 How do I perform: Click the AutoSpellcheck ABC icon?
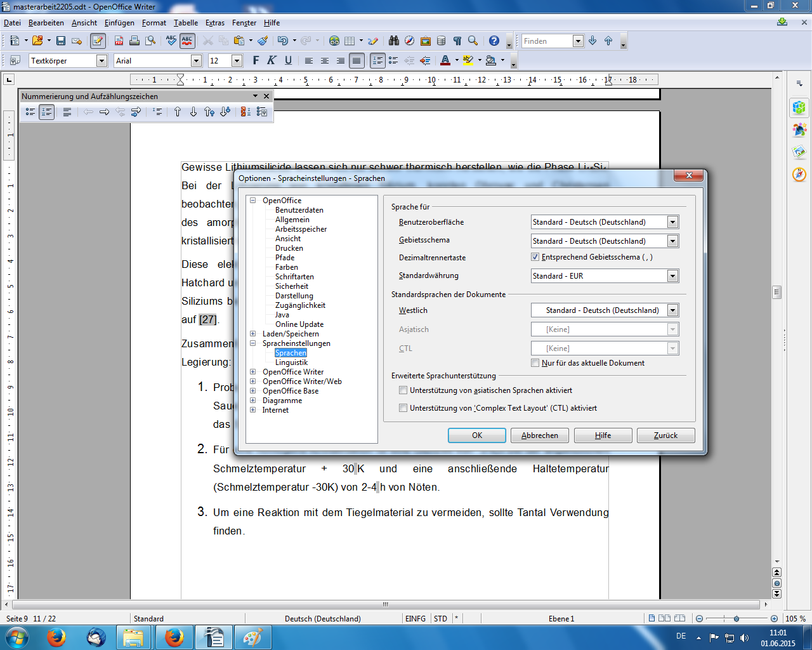(x=187, y=41)
